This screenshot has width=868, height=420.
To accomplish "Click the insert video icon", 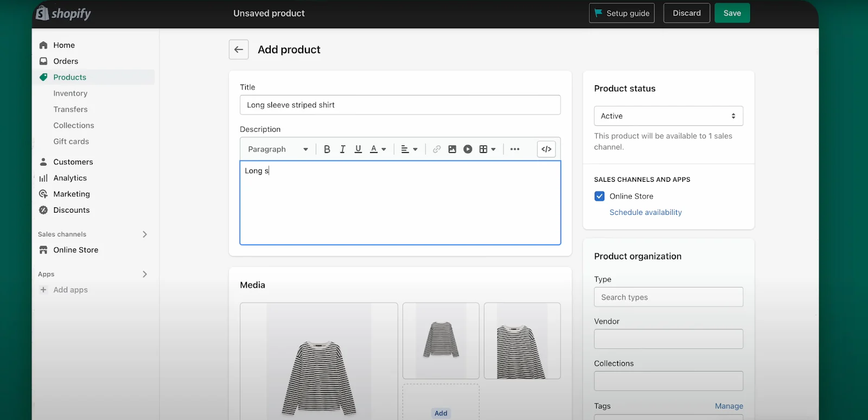I will (468, 149).
